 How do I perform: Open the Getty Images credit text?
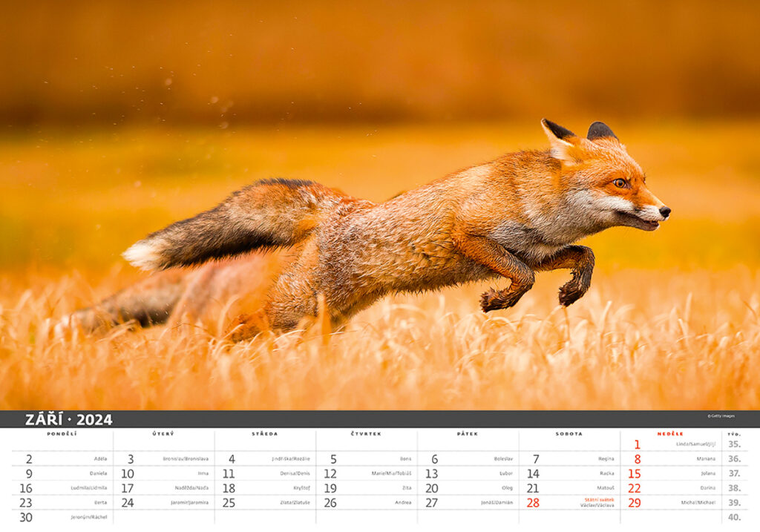pos(720,416)
